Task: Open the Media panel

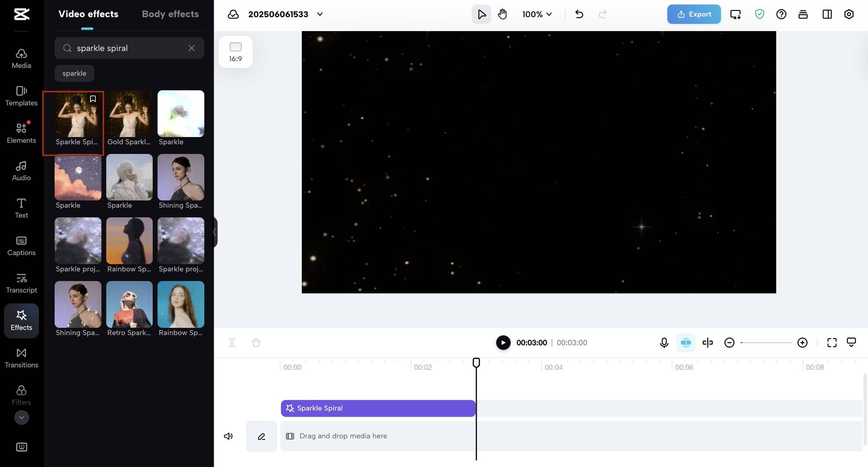Action: (21, 59)
